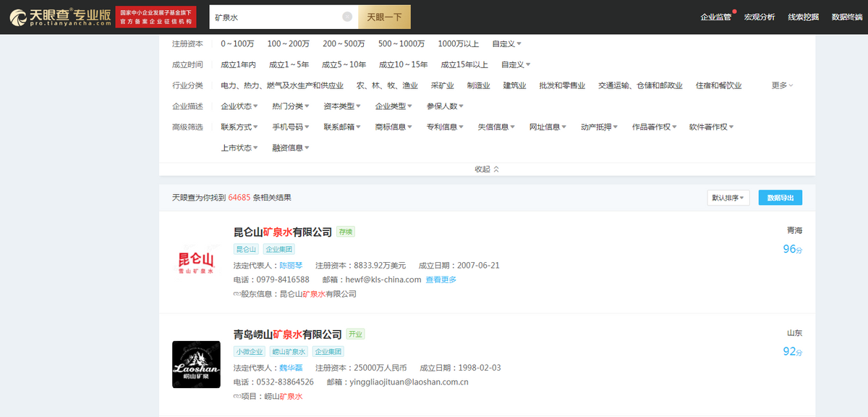The image size is (868, 417).
Task: Click the Laoshan mineral water logo thumbnail
Action: point(195,364)
